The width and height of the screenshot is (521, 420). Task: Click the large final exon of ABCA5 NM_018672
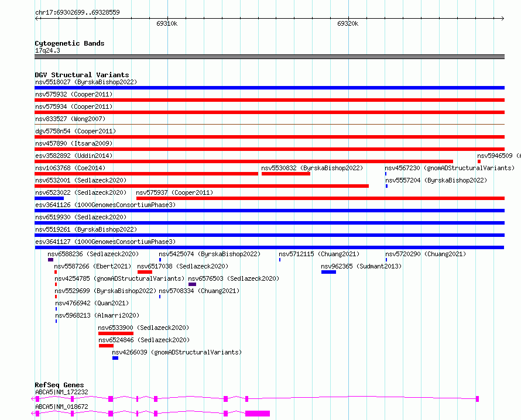[258, 414]
